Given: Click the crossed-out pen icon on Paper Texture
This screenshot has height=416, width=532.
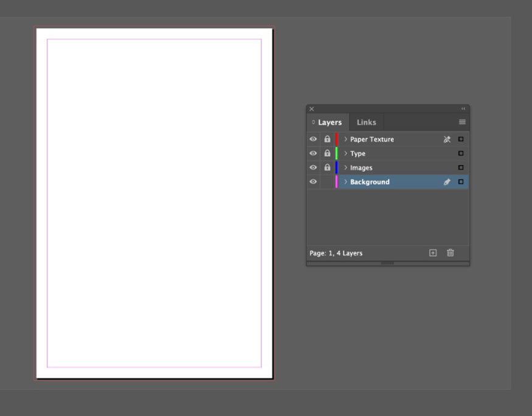Looking at the screenshot, I should point(447,139).
